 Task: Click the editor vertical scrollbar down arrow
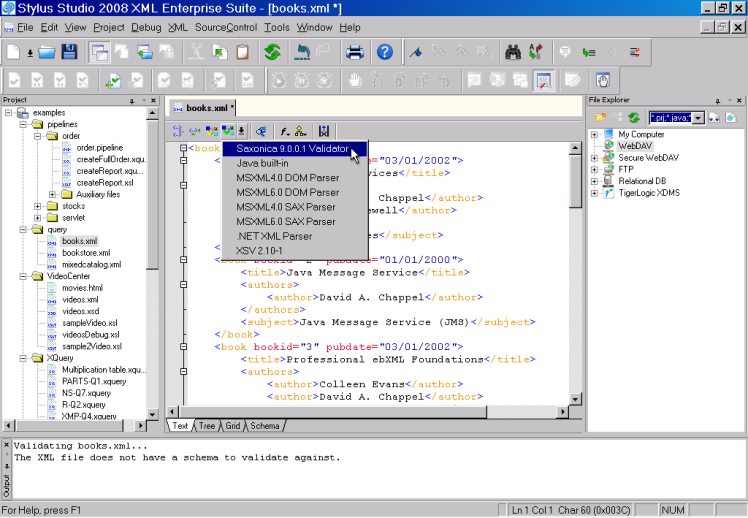(x=575, y=399)
